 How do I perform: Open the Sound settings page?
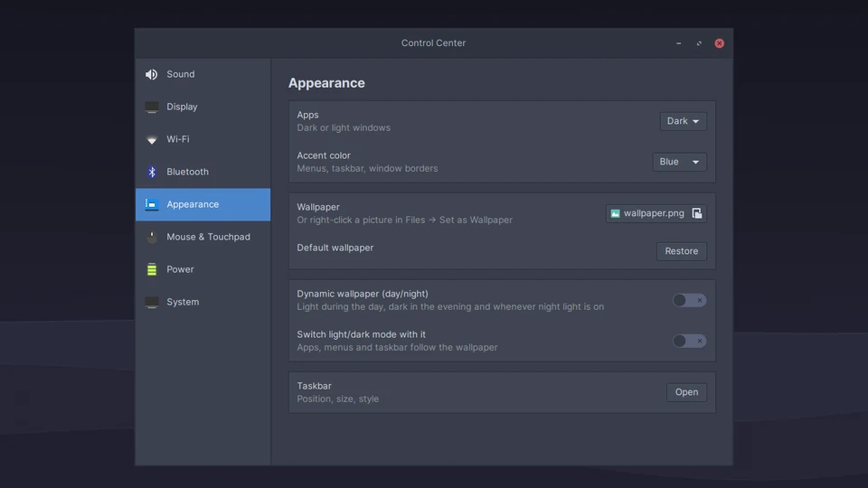[203, 74]
